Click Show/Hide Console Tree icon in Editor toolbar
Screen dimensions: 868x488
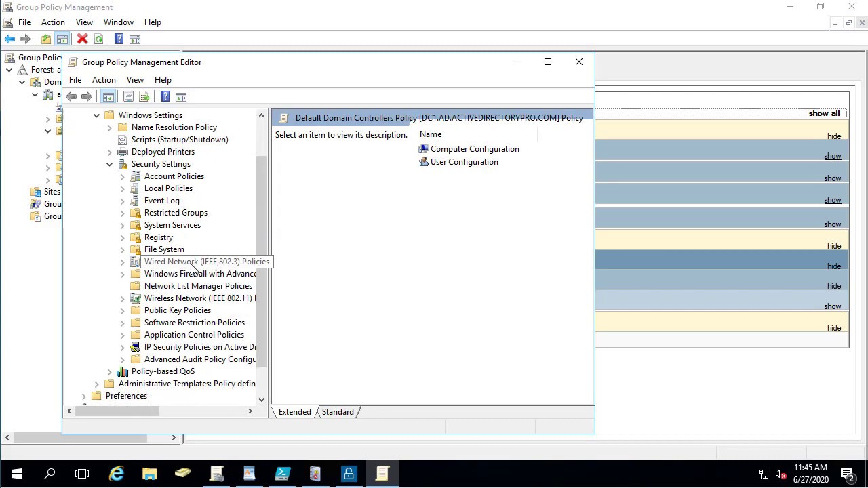tap(108, 97)
